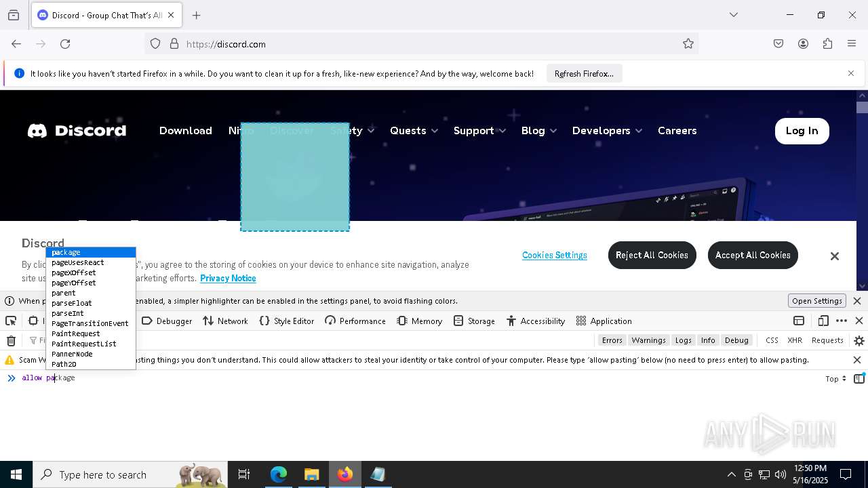This screenshot has height=488, width=868.
Task: Toggle the Requests console filter
Action: pos(827,340)
